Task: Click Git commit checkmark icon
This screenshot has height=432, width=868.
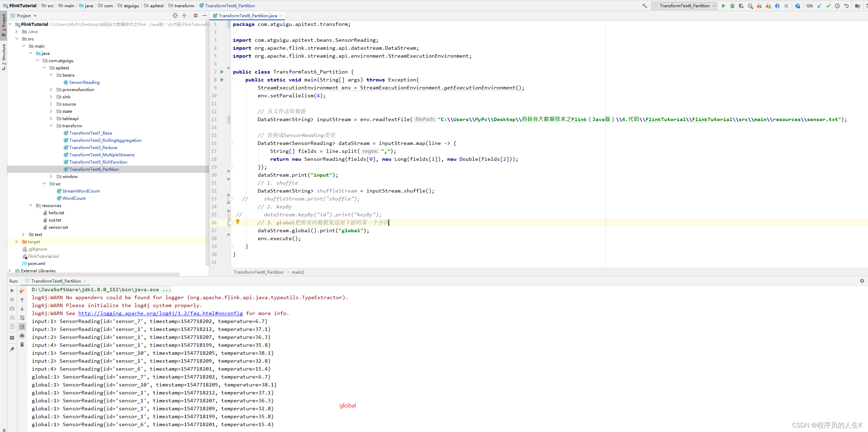Action: tap(828, 6)
